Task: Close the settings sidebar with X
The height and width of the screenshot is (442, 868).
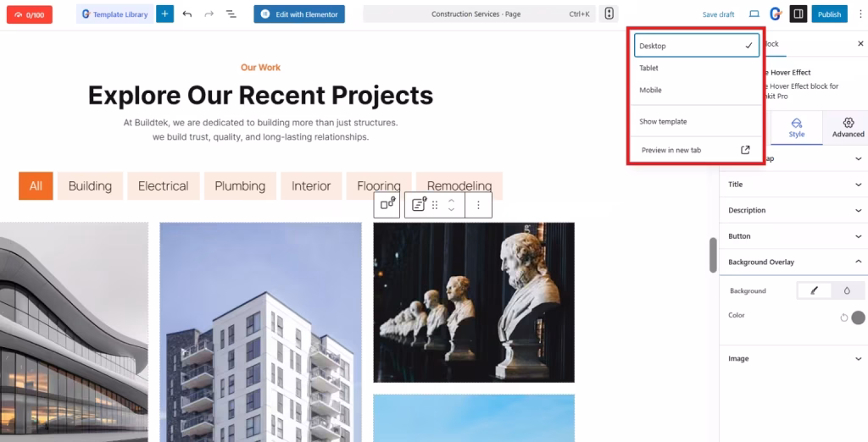Action: click(x=860, y=44)
